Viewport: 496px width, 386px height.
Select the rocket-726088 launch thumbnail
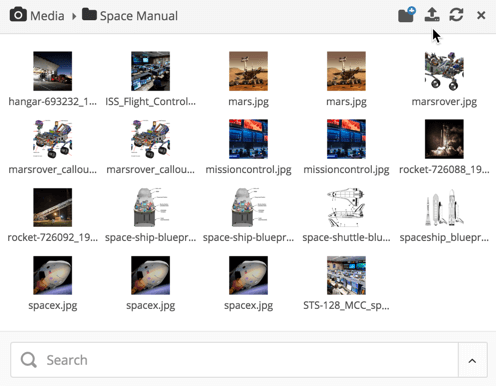point(444,139)
